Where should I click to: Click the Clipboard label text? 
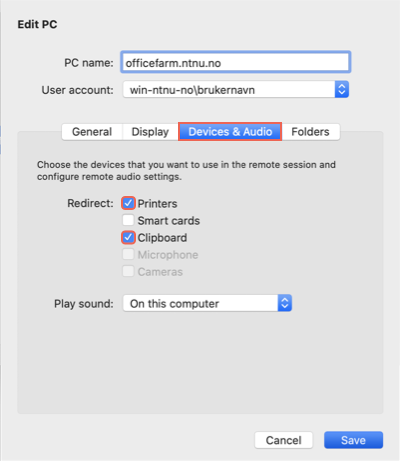(162, 238)
